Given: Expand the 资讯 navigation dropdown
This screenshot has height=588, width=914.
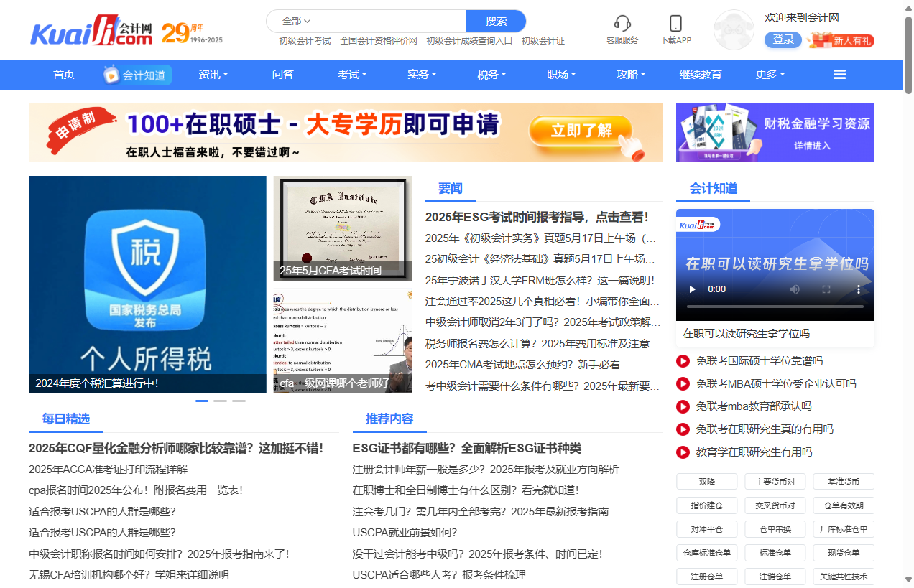Looking at the screenshot, I should (x=213, y=75).
